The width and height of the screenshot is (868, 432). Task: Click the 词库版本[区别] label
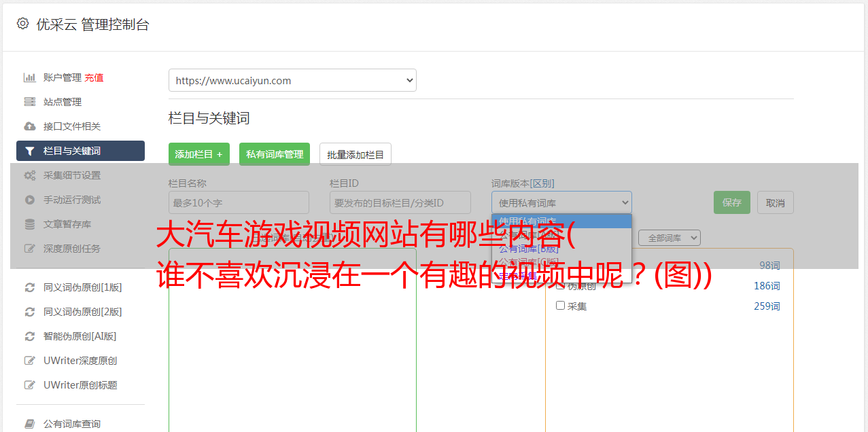[523, 183]
